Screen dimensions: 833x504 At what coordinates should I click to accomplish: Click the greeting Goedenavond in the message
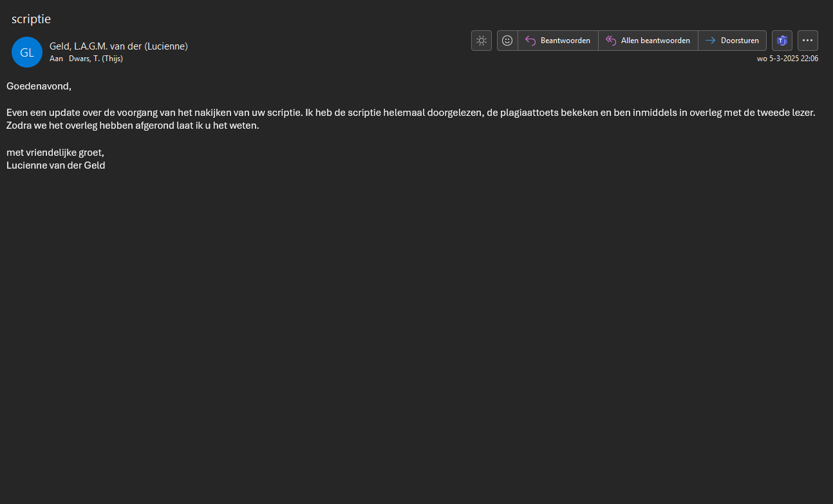pyautogui.click(x=39, y=86)
